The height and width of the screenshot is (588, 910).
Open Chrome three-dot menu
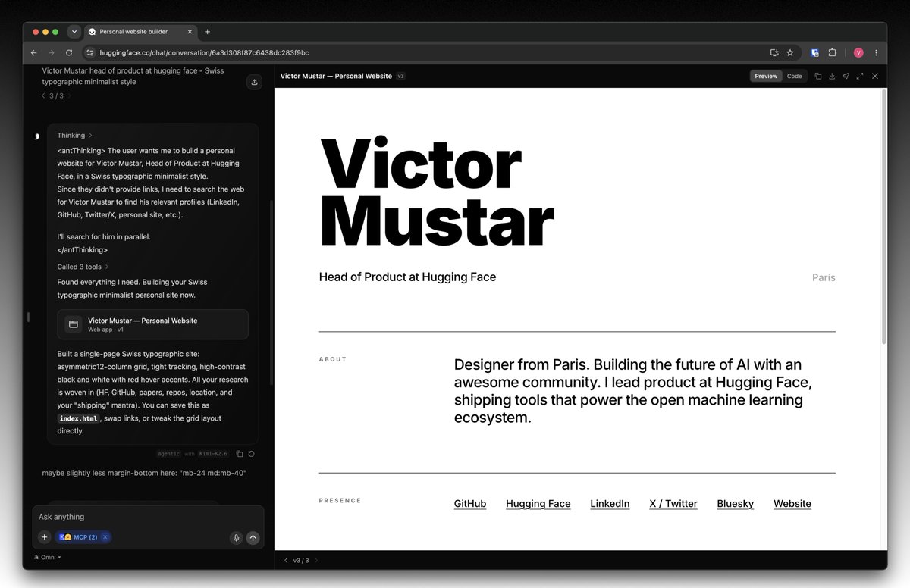click(876, 53)
